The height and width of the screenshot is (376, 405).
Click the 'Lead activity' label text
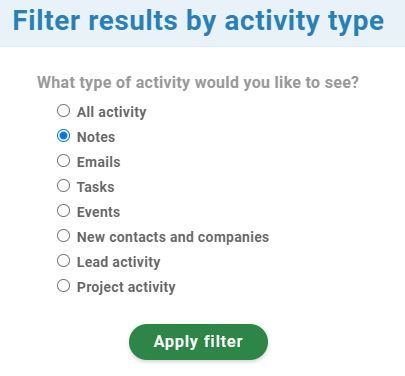(119, 262)
